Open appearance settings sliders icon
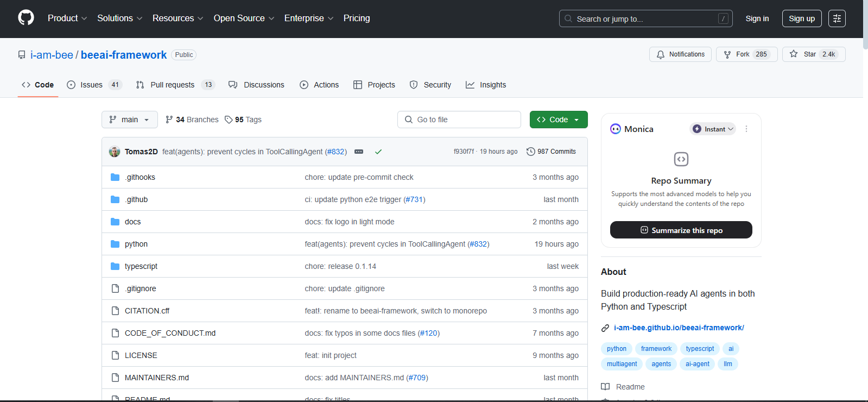 click(x=837, y=18)
